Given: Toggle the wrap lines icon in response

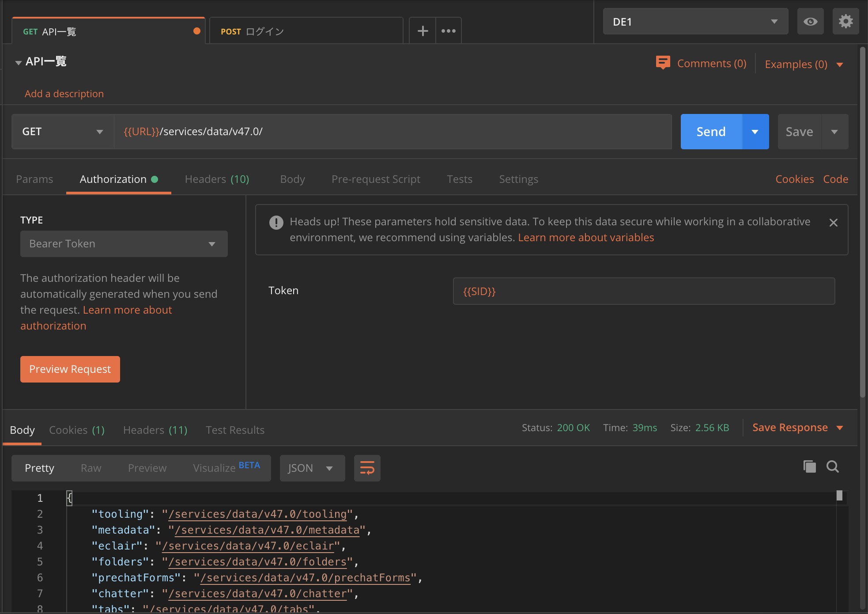Looking at the screenshot, I should (x=367, y=468).
